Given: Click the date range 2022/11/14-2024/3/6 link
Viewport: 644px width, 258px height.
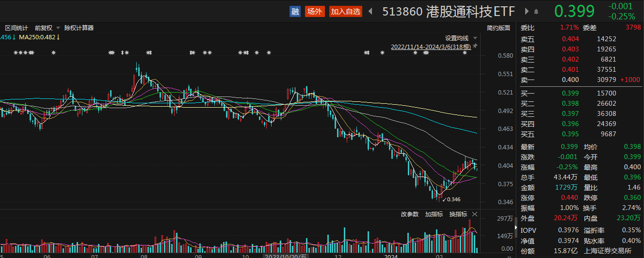Looking at the screenshot, I should [431, 47].
